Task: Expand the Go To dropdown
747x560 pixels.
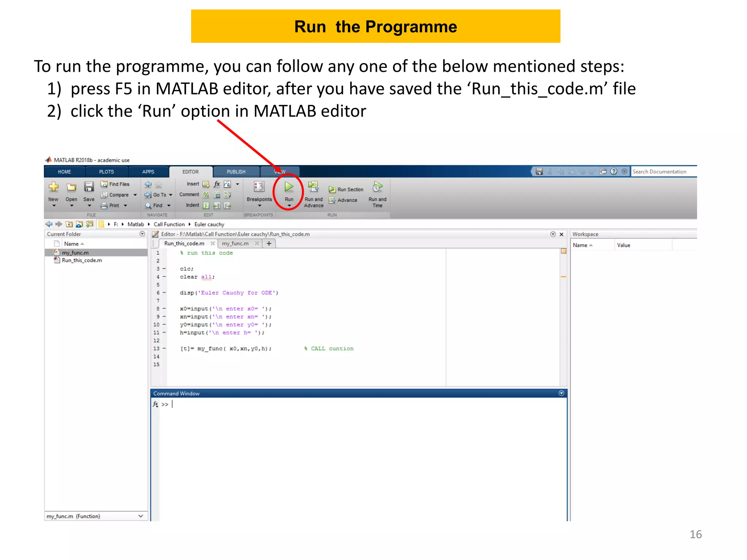Action: (x=171, y=195)
